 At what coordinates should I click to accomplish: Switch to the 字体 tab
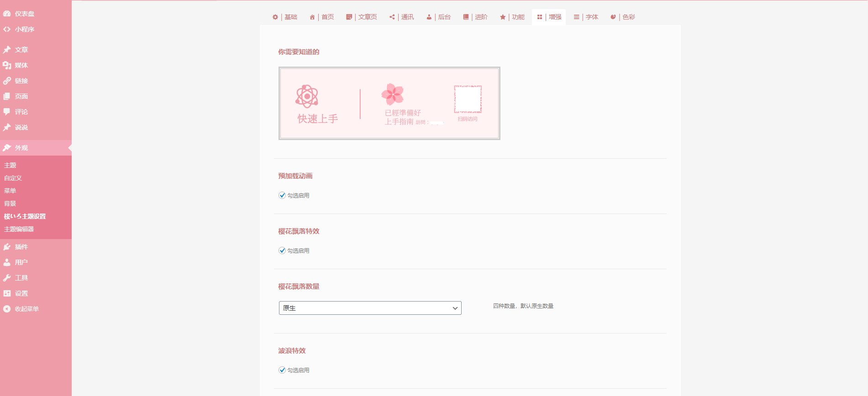click(x=586, y=17)
